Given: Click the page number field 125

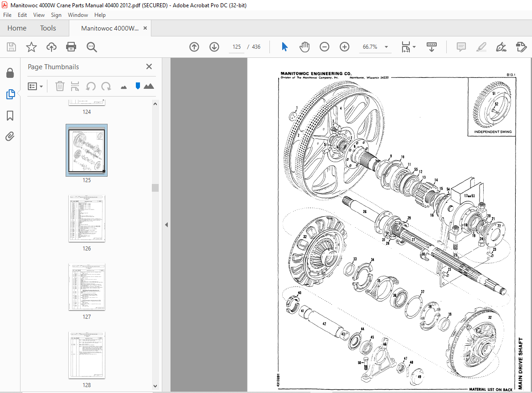Looking at the screenshot, I should (237, 47).
